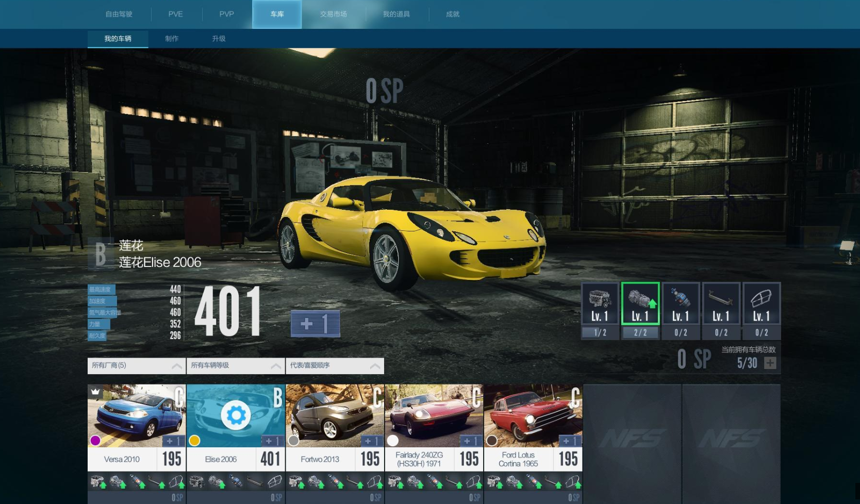Click the body frame icon under Elise 2006
This screenshot has width=860, height=504.
click(x=275, y=482)
